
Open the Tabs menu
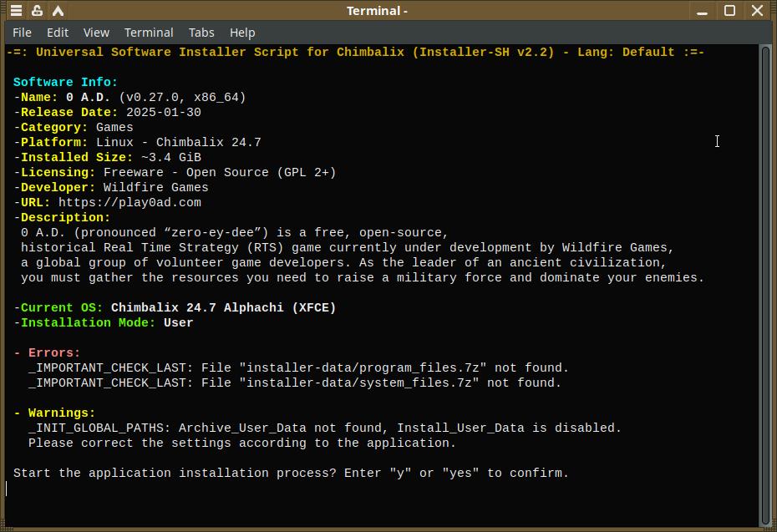tap(201, 33)
